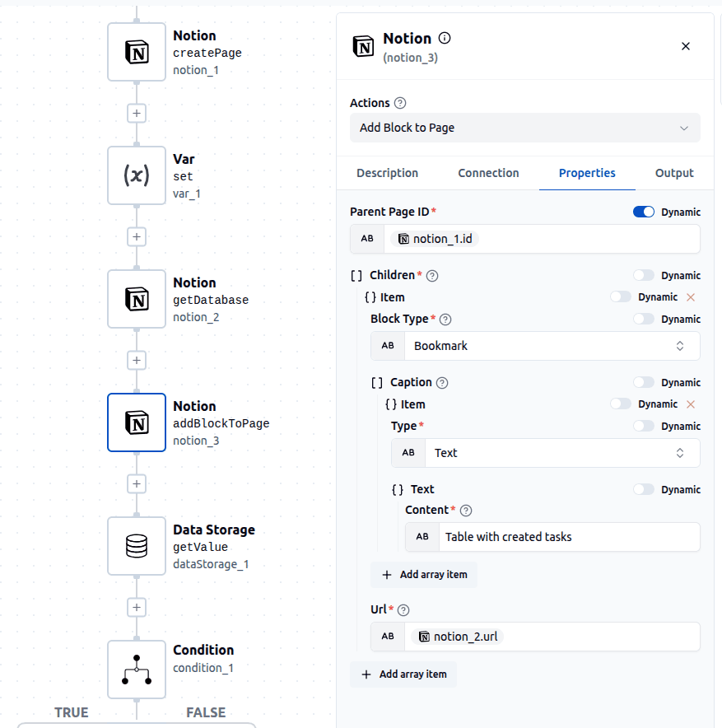Switch to the Output tab
Screen dimensions: 722x728
click(674, 173)
